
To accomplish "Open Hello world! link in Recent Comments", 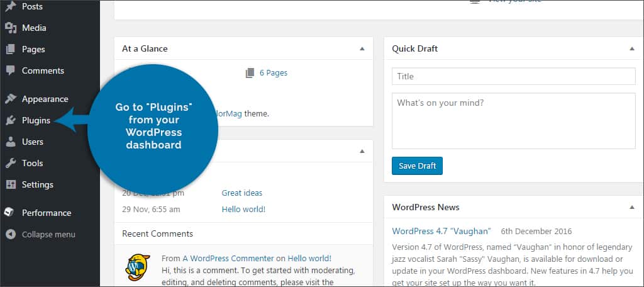I will (309, 259).
